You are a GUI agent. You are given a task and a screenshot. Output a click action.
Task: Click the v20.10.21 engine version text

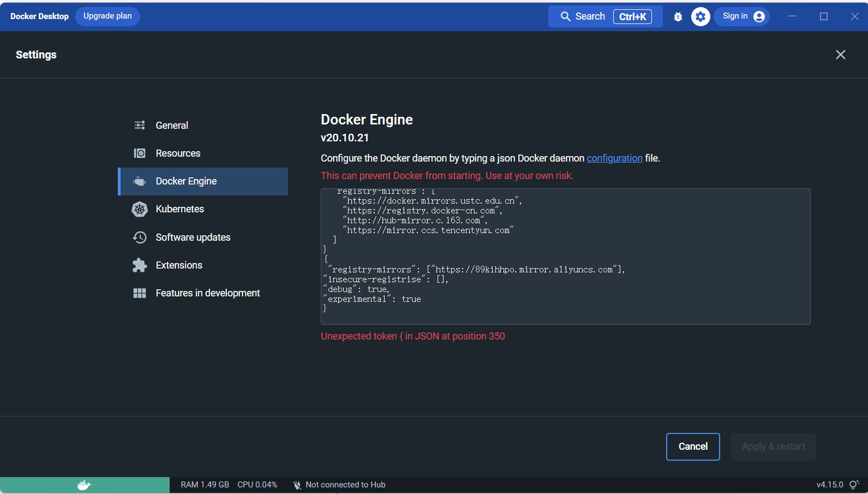(x=345, y=138)
